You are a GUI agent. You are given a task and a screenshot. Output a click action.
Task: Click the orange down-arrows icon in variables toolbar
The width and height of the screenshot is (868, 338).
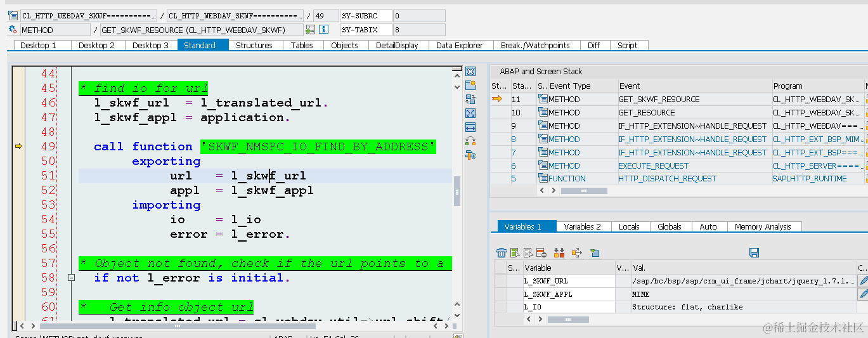tap(559, 253)
